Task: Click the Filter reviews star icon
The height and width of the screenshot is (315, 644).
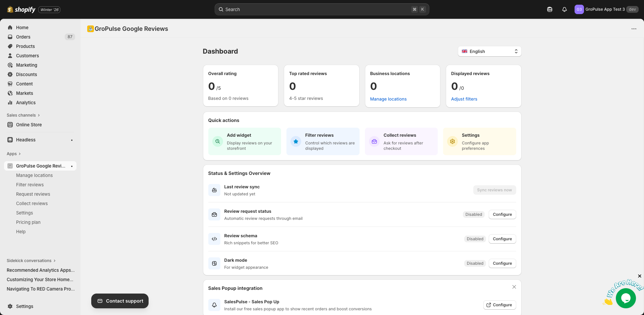Action: (x=296, y=141)
